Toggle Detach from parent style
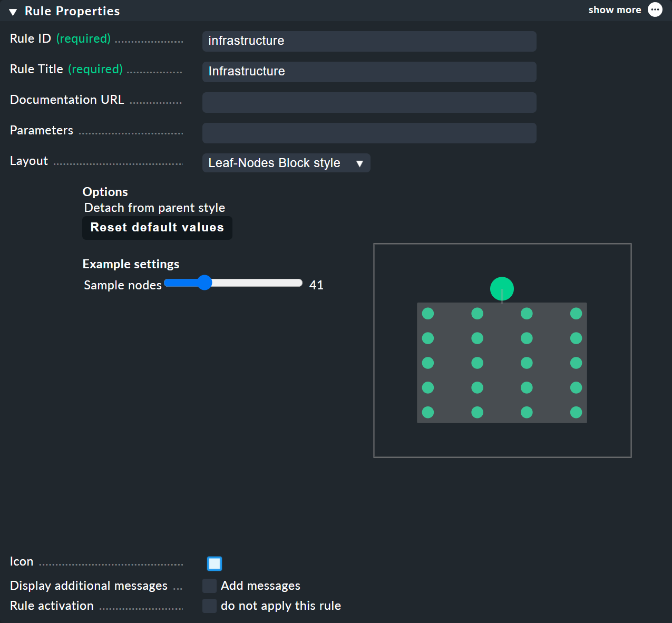This screenshot has height=623, width=672. point(154,208)
